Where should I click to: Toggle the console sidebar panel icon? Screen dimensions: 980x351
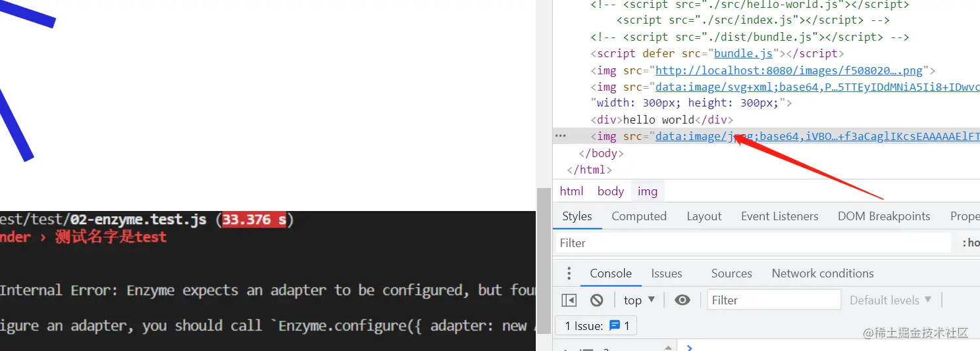pos(569,300)
